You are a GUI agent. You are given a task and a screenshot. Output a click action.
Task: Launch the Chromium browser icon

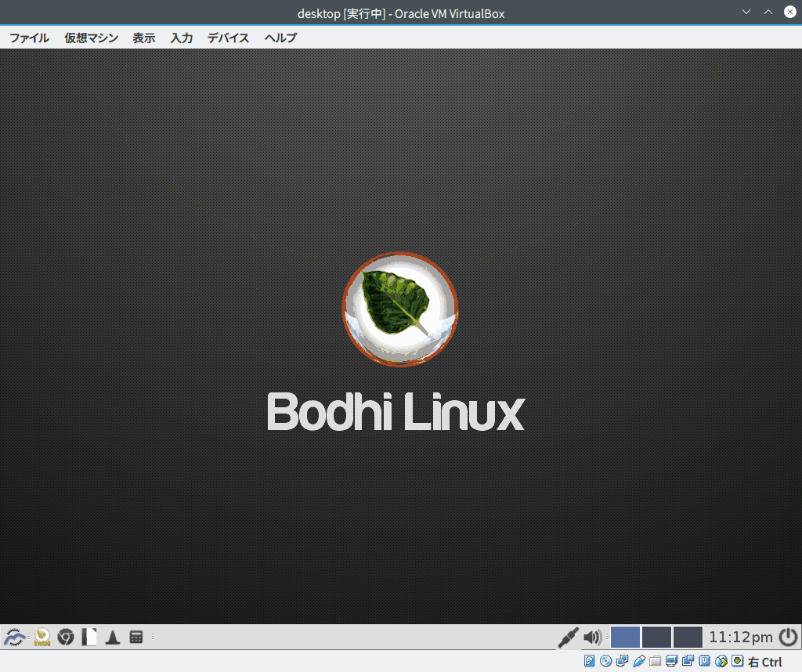click(x=66, y=638)
